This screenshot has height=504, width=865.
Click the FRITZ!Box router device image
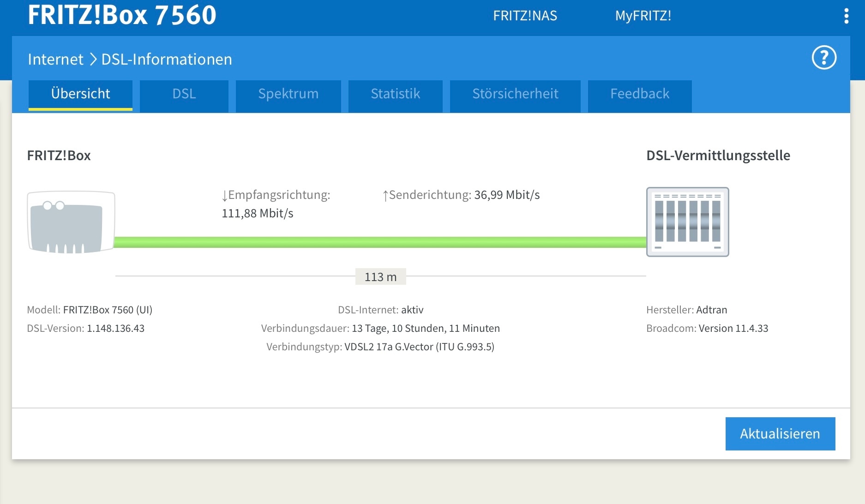pyautogui.click(x=71, y=222)
